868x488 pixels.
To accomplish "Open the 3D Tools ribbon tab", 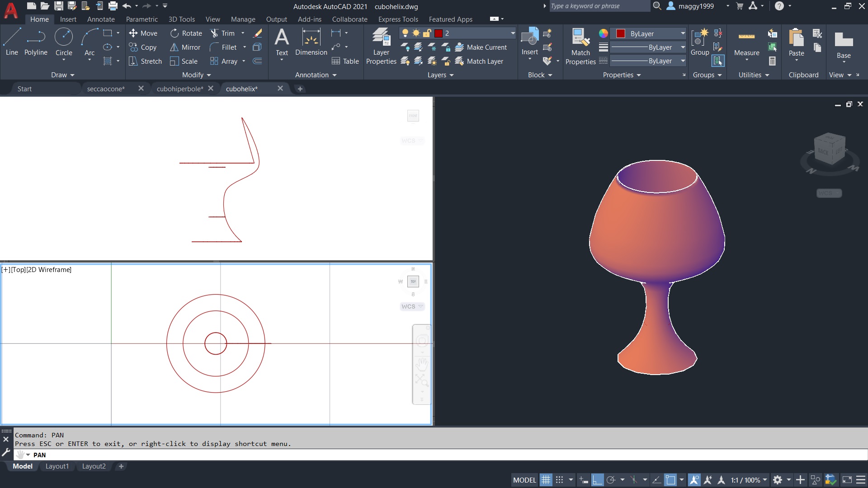I will point(181,19).
